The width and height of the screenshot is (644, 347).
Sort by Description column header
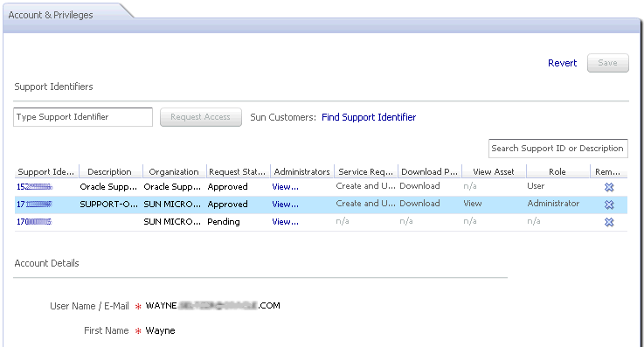(x=109, y=171)
